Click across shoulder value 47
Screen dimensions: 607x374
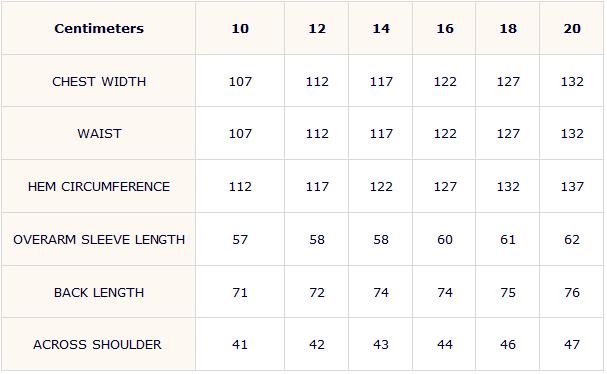tap(572, 345)
